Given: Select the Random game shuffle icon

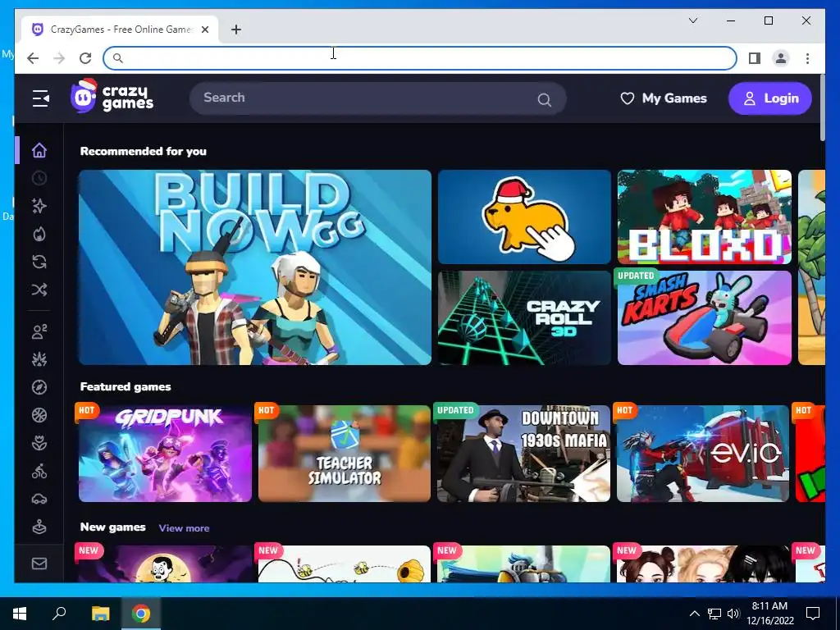Looking at the screenshot, I should (39, 290).
